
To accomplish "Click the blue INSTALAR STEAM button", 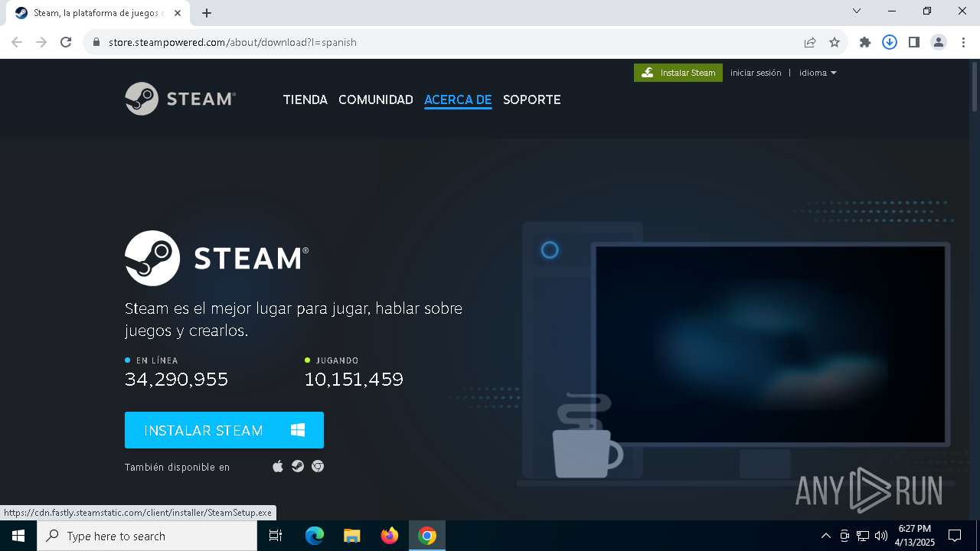I will tap(224, 430).
